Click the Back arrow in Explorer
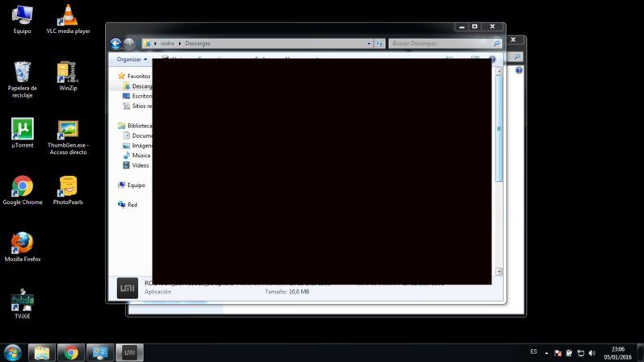Viewport: 644px width, 362px height. [x=116, y=44]
